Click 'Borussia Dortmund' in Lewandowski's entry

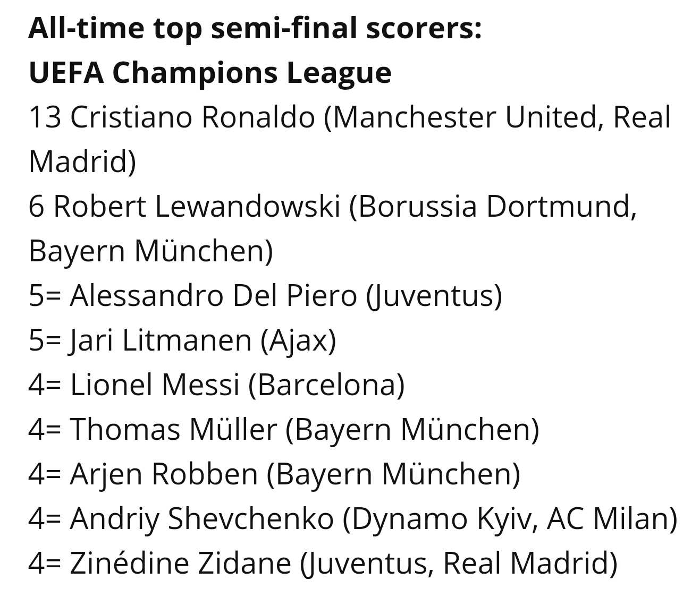496,207
